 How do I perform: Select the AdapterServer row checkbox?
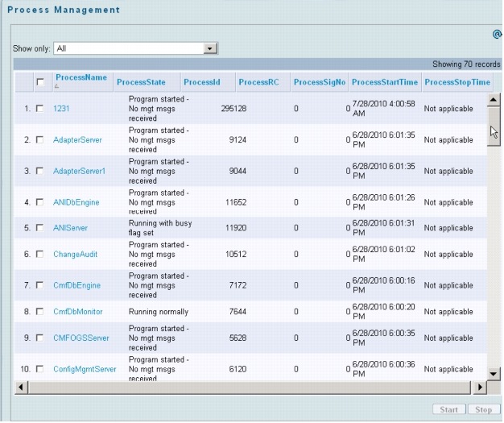40,139
